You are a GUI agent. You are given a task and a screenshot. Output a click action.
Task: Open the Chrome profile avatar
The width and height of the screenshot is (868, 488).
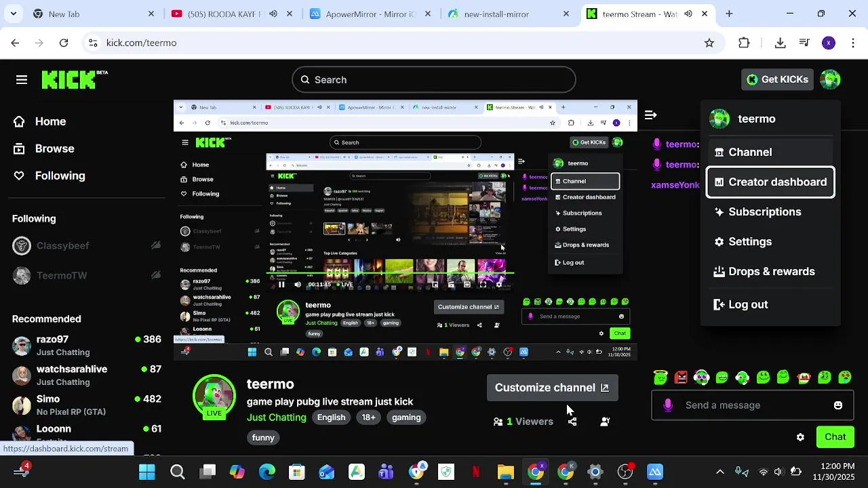[829, 43]
